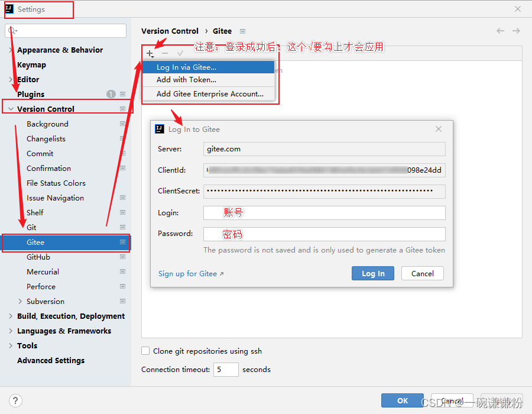Open the Git settings page
Image resolution: width=532 pixels, height=414 pixels.
pos(31,227)
